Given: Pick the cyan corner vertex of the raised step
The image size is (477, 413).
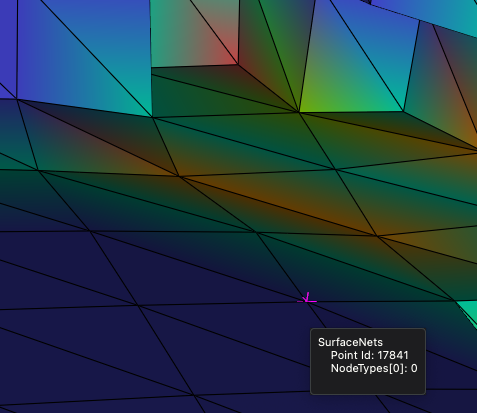Looking at the screenshot, I should (152, 117).
